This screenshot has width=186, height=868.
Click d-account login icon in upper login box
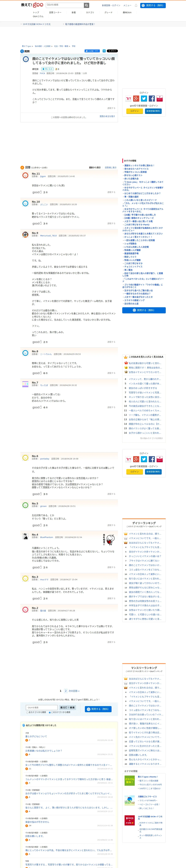[x=160, y=98]
